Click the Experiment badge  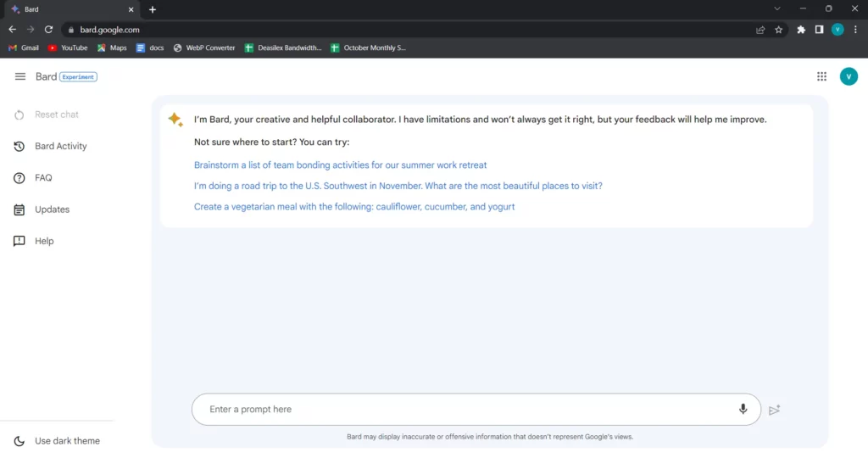pos(78,77)
